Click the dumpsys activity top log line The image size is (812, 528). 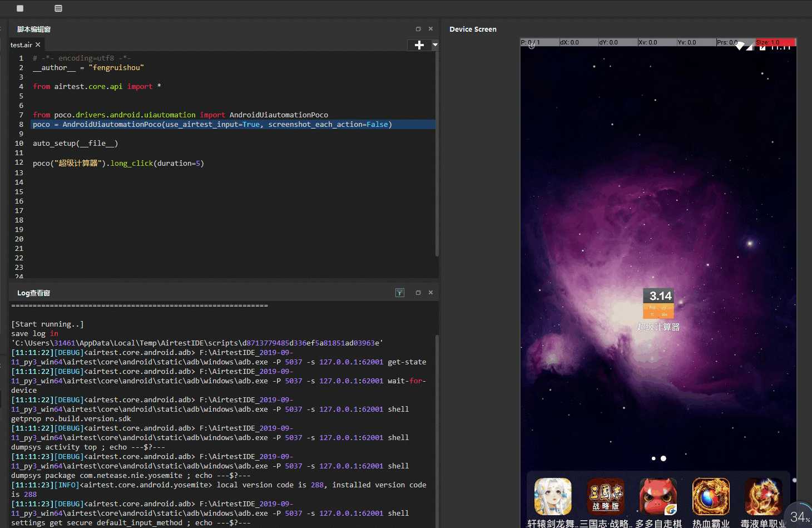click(210, 438)
